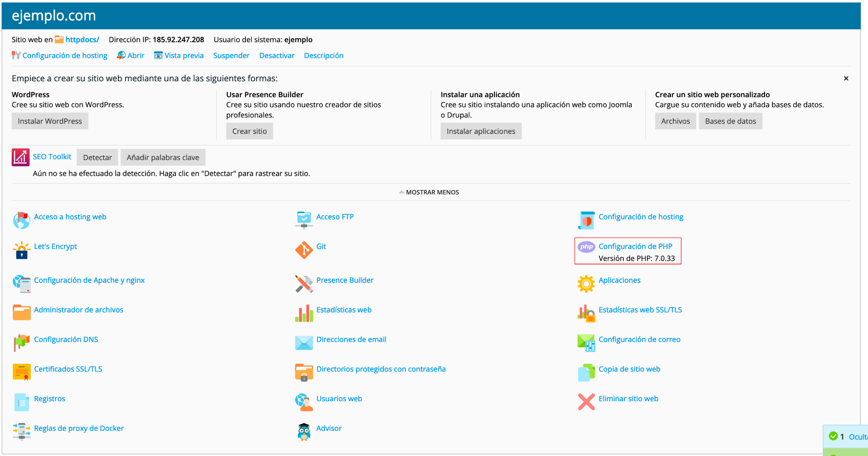This screenshot has height=456, width=868.
Task: Click the Usuarios web icon
Action: pyautogui.click(x=304, y=402)
